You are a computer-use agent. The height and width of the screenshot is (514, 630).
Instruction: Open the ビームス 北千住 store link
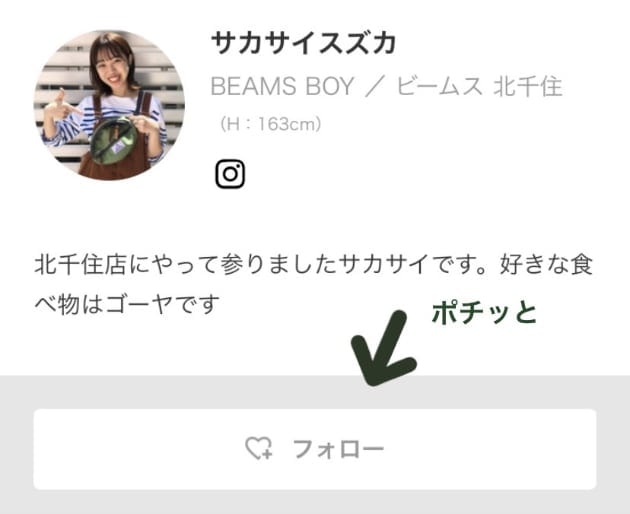coord(480,86)
